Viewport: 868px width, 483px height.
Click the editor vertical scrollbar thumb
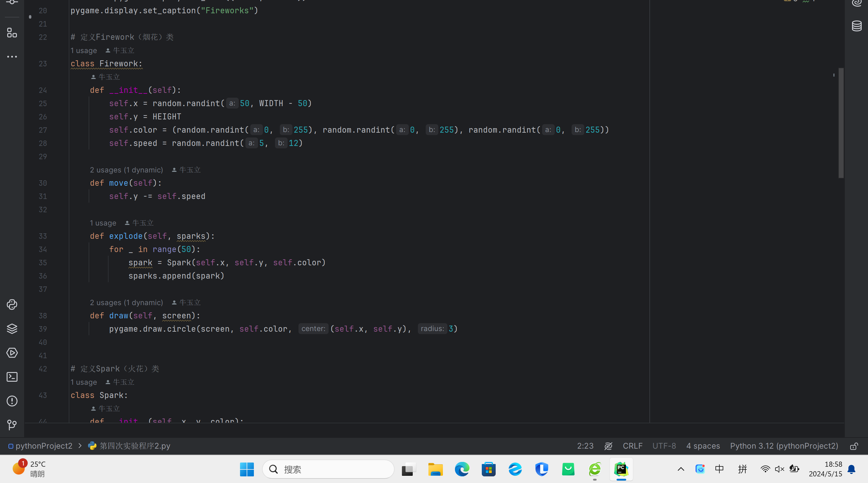tap(841, 123)
